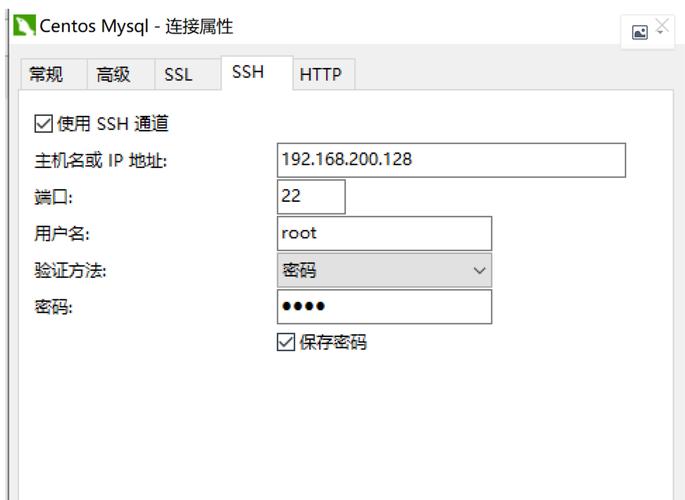The width and height of the screenshot is (685, 500).
Task: Click the 用户名 label
Action: tap(62, 234)
